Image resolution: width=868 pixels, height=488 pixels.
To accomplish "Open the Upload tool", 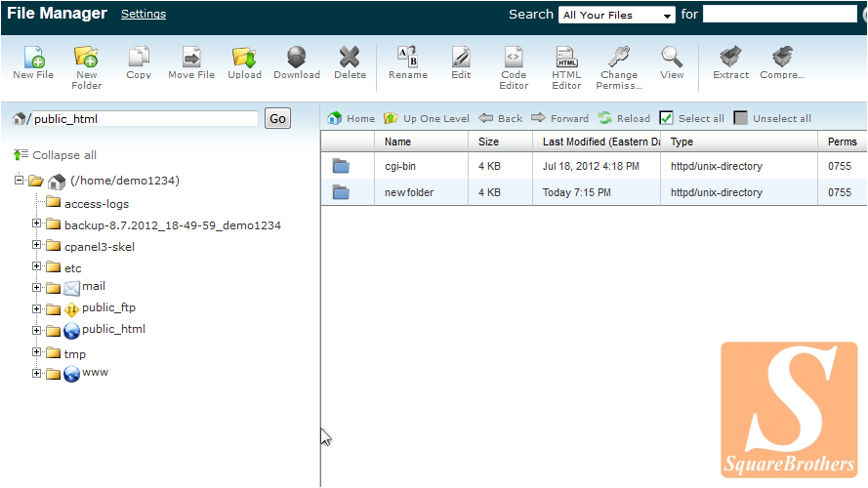I will coord(244,59).
